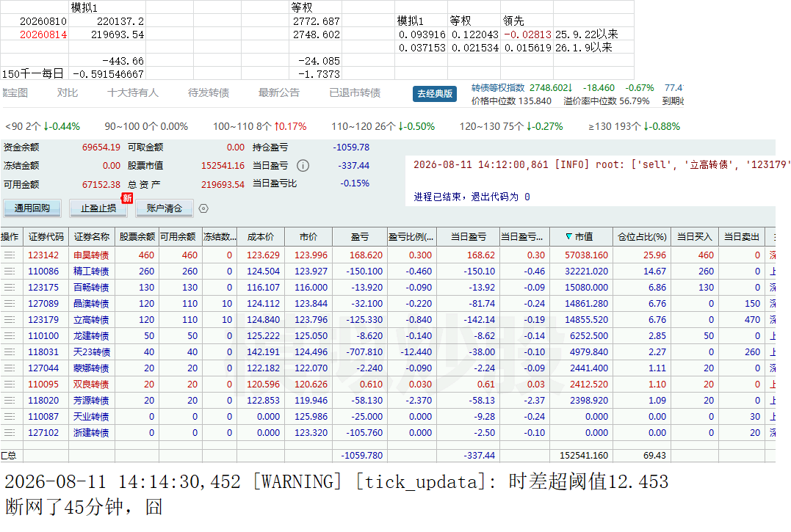Switch to classic version via 去经典版
The width and height of the screenshot is (791, 532).
pos(435,94)
